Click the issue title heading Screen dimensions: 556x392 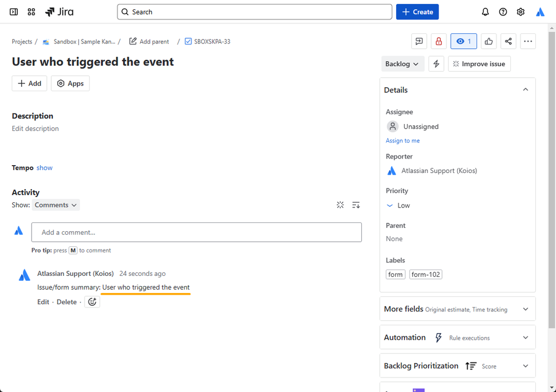pos(93,62)
